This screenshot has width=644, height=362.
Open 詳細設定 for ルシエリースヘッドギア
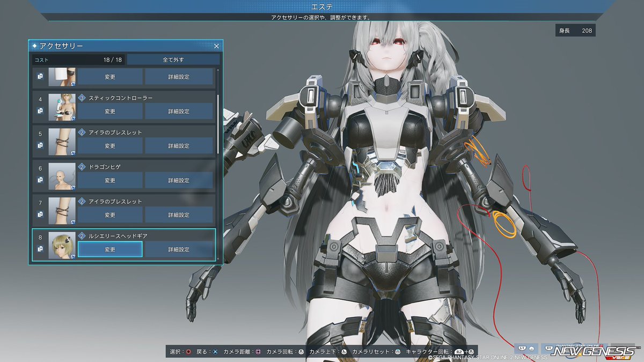click(x=179, y=249)
